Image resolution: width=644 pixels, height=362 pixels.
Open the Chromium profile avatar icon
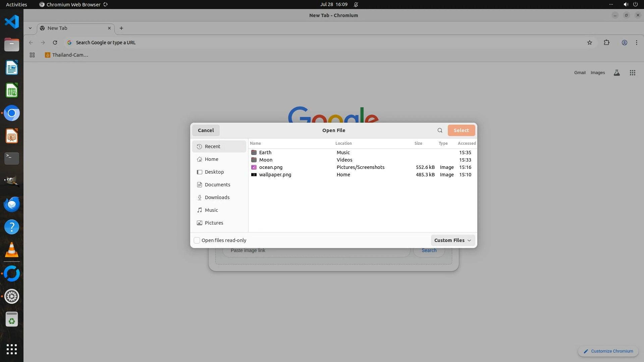point(624,43)
